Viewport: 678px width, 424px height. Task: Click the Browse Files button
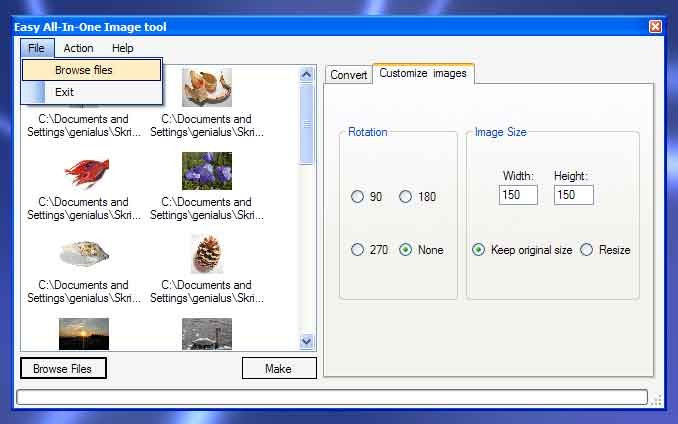click(x=63, y=369)
